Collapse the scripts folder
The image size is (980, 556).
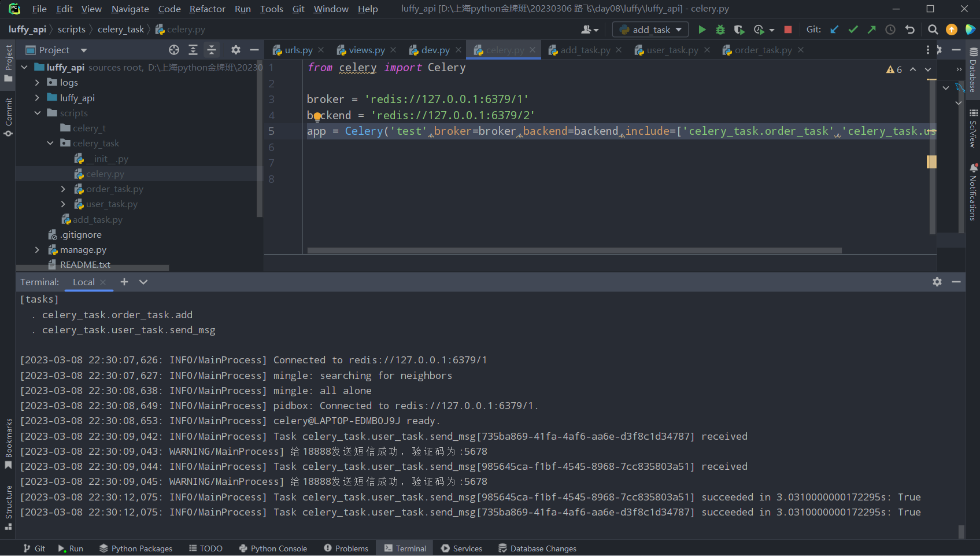(x=37, y=113)
